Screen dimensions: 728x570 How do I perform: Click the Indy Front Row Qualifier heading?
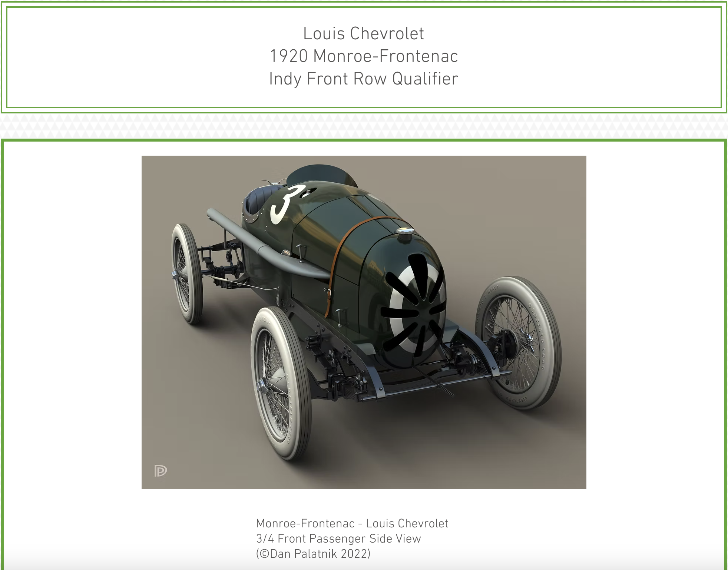click(x=363, y=79)
